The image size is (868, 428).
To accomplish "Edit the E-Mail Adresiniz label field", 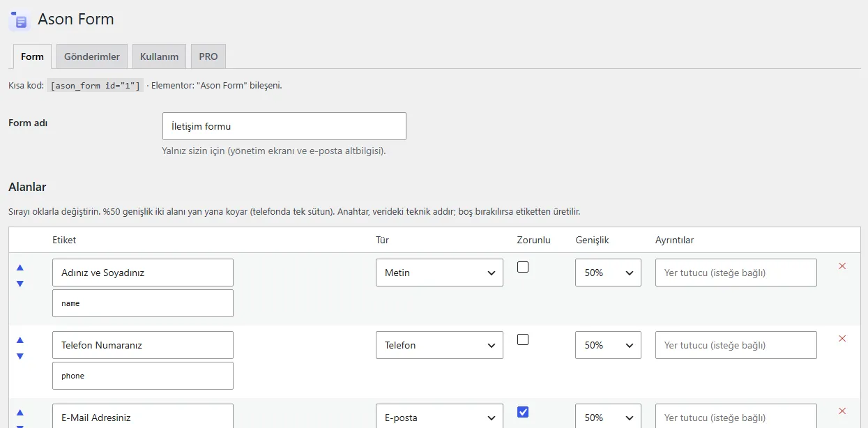I will 143,416.
